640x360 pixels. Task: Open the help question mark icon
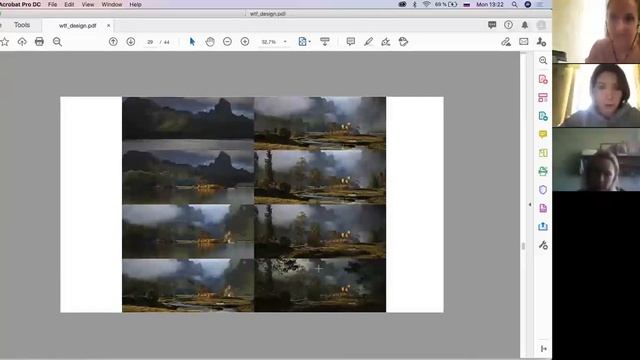pyautogui.click(x=508, y=25)
